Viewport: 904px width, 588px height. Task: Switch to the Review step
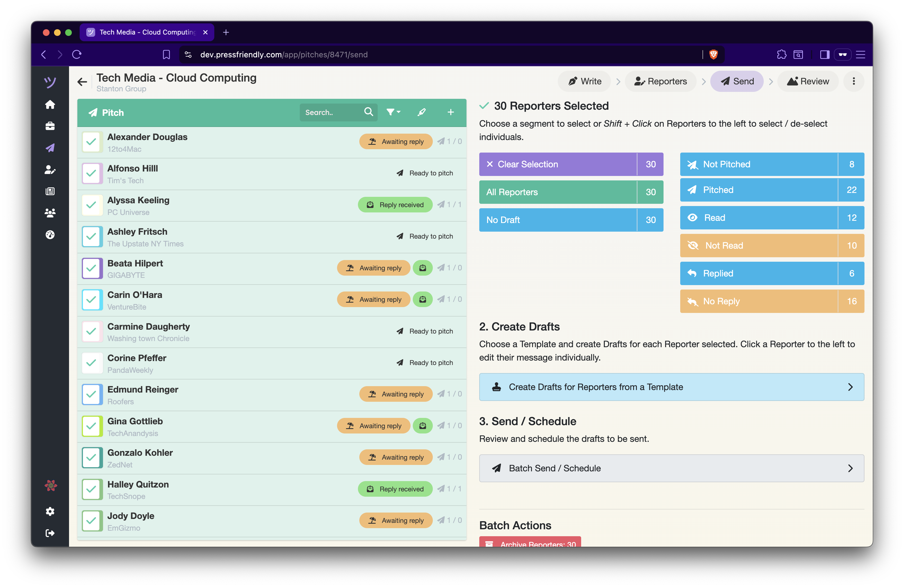(807, 81)
